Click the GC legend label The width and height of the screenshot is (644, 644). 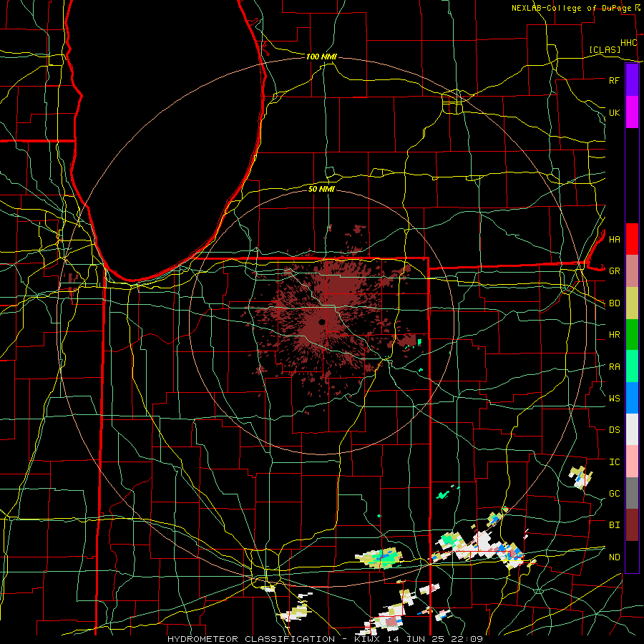click(x=614, y=494)
